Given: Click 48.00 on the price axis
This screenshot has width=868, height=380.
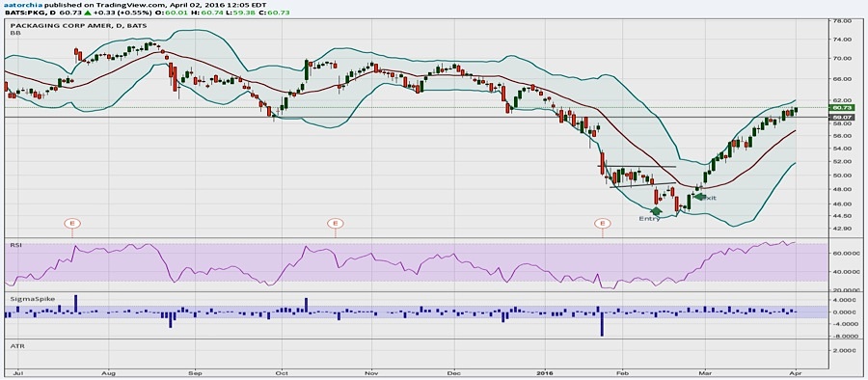Looking at the screenshot, I should click(x=843, y=189).
